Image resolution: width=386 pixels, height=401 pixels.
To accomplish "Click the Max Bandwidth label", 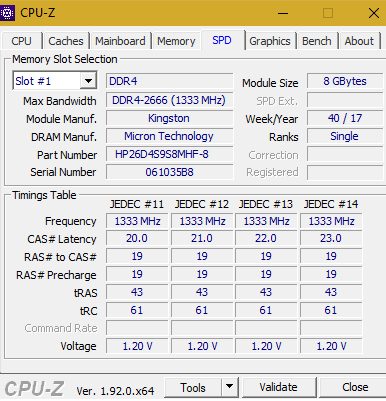I will point(60,101).
